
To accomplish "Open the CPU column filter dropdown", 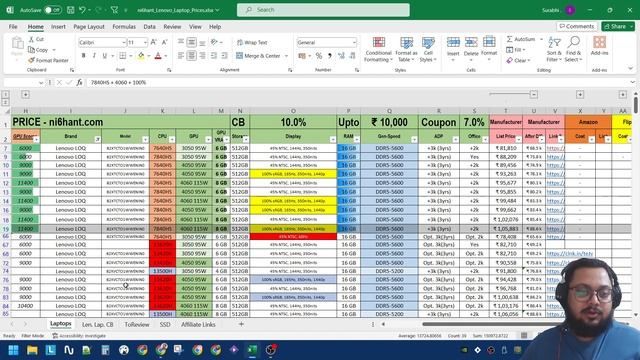I will (172, 140).
